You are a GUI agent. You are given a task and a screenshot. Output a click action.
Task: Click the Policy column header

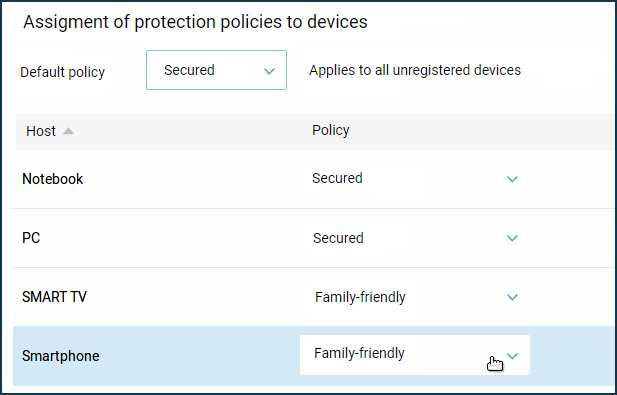pos(331,130)
